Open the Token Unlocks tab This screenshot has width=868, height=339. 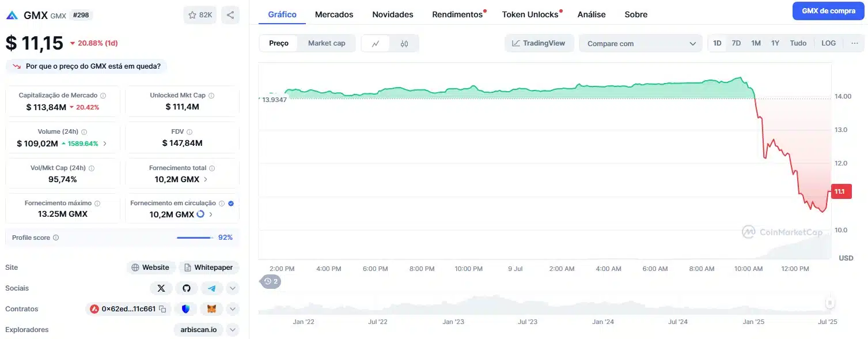click(530, 14)
